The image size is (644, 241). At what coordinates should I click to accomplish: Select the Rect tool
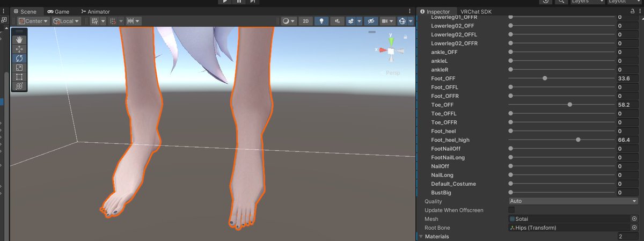click(x=19, y=76)
